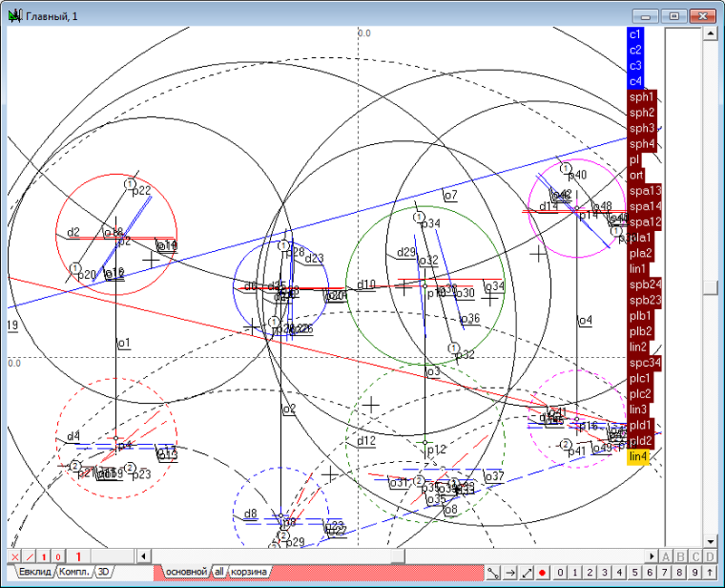This screenshot has width=725, height=588.
Task: Select plb1 in the object list
Action: 641,315
